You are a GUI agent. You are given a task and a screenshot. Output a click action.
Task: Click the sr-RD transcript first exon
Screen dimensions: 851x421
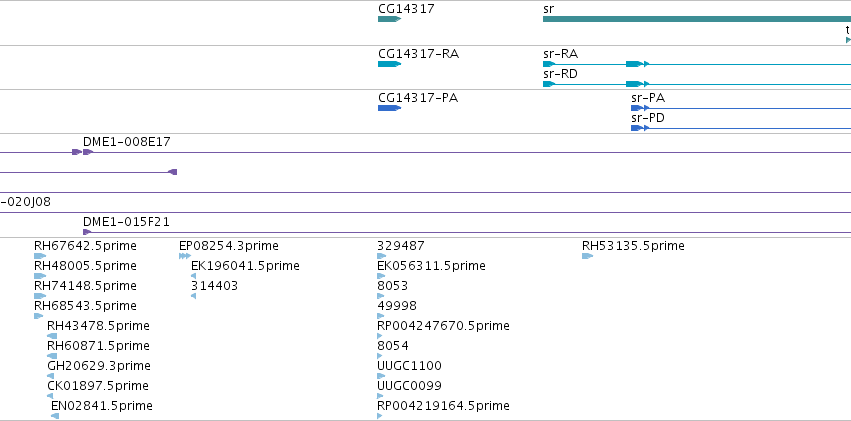tap(549, 84)
